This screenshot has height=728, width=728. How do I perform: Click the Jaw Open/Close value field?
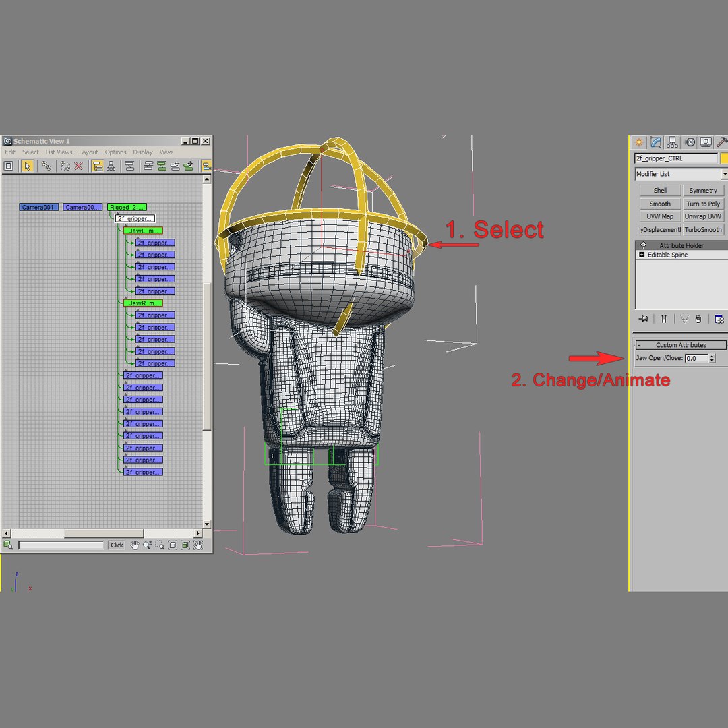[696, 358]
